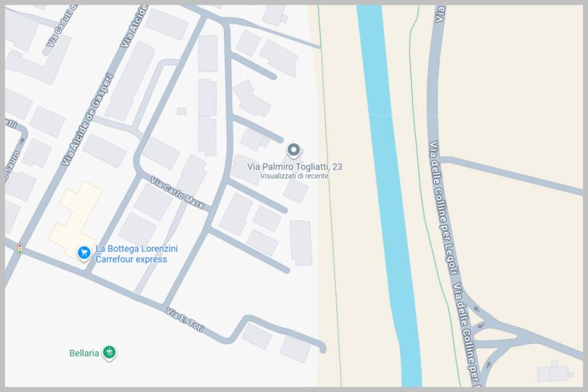Select the blue shopping cart marker

84,252
